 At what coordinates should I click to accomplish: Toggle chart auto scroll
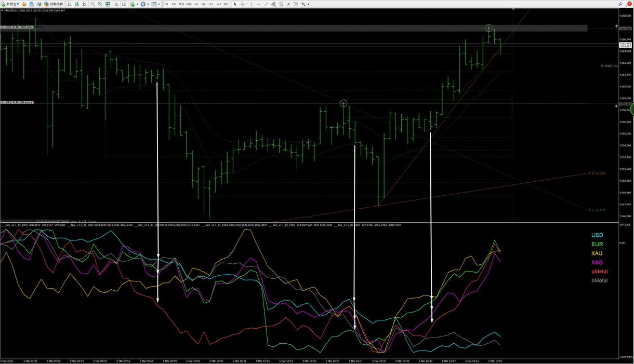[115, 4]
